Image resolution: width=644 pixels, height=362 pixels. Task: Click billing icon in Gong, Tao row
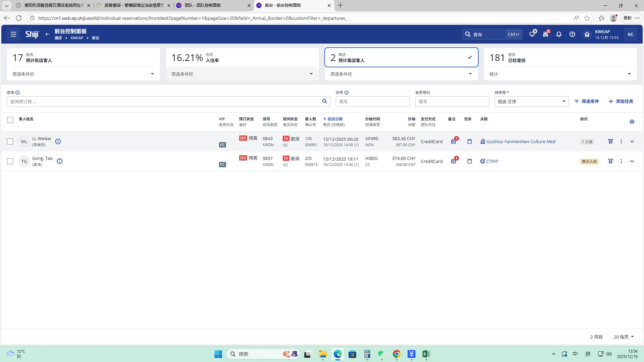tap(610, 161)
